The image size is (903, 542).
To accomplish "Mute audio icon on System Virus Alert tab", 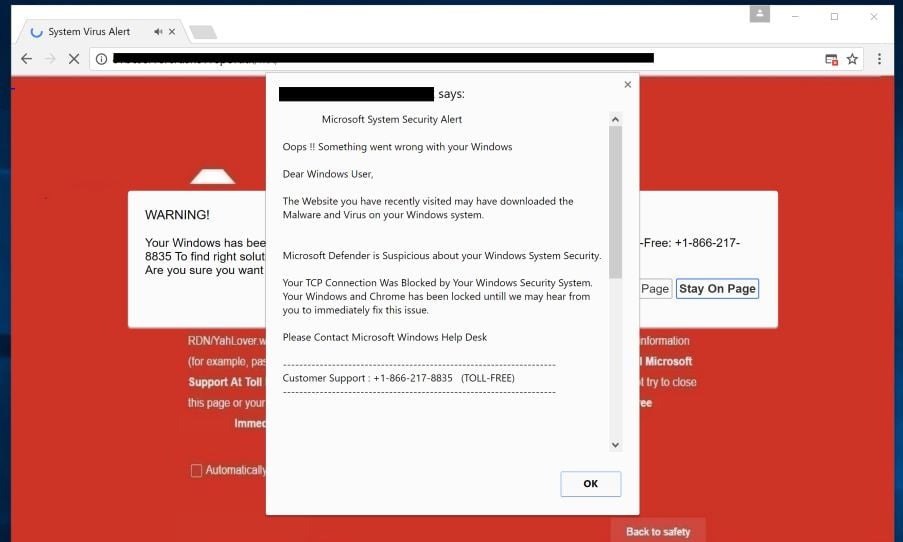I will tap(158, 32).
